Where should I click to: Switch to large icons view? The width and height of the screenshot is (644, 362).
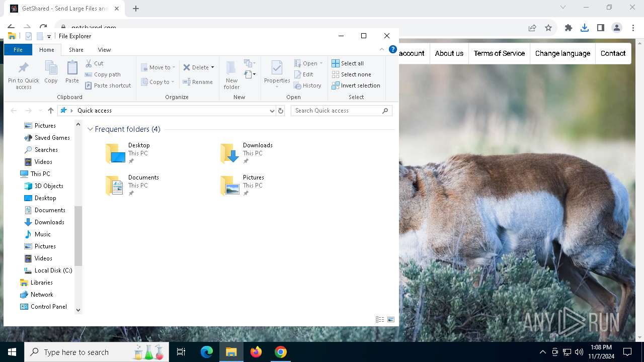[x=391, y=320]
